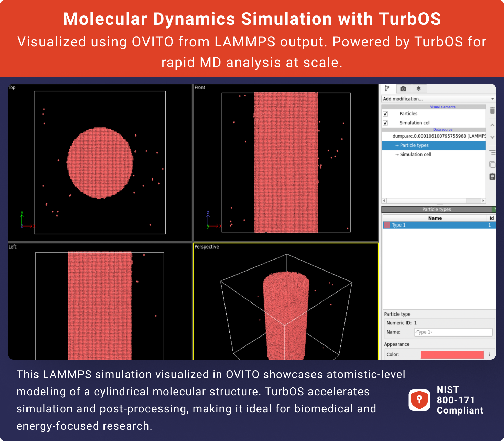Open help for Particle types panel
The image size is (504, 441).
494,209
